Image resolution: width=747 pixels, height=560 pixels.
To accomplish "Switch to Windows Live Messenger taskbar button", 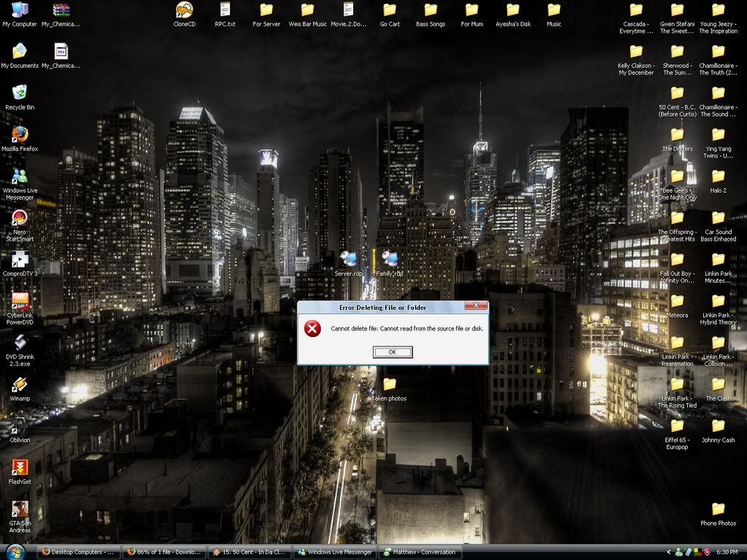I will pos(334,552).
